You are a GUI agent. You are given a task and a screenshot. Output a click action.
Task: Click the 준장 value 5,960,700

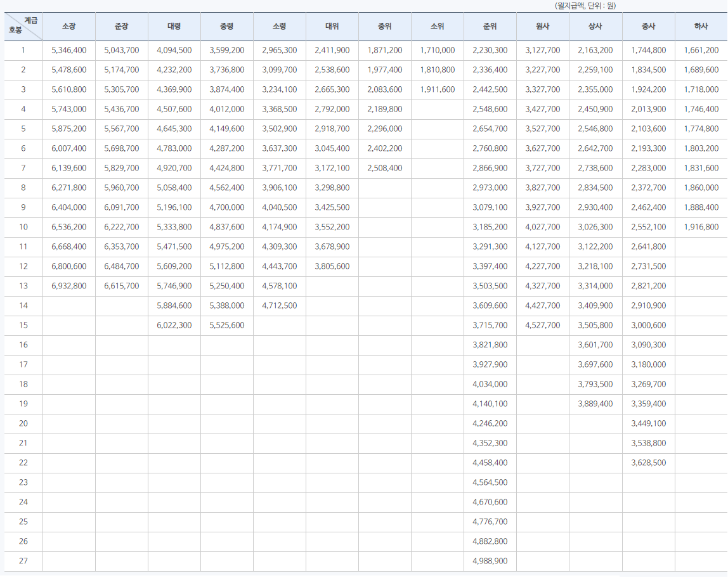(x=122, y=188)
